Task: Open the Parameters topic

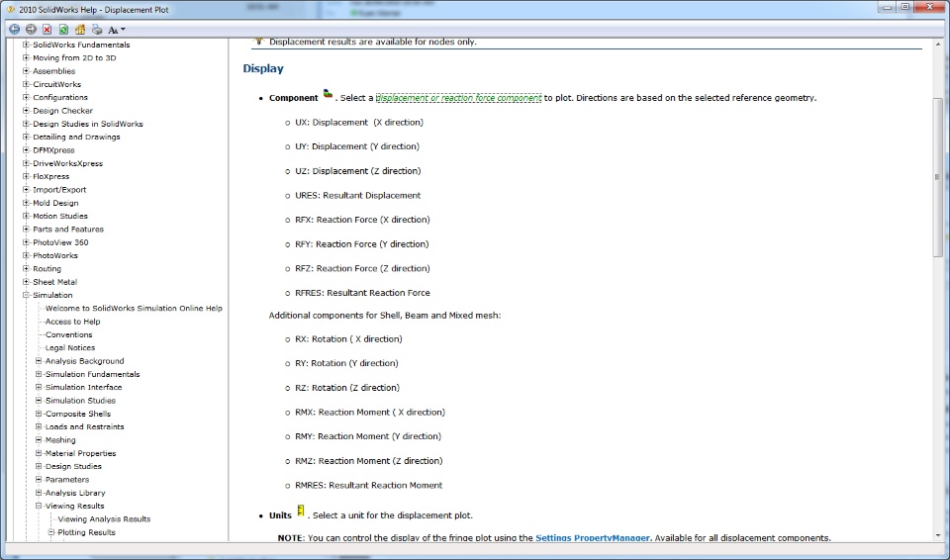Action: click(67, 480)
